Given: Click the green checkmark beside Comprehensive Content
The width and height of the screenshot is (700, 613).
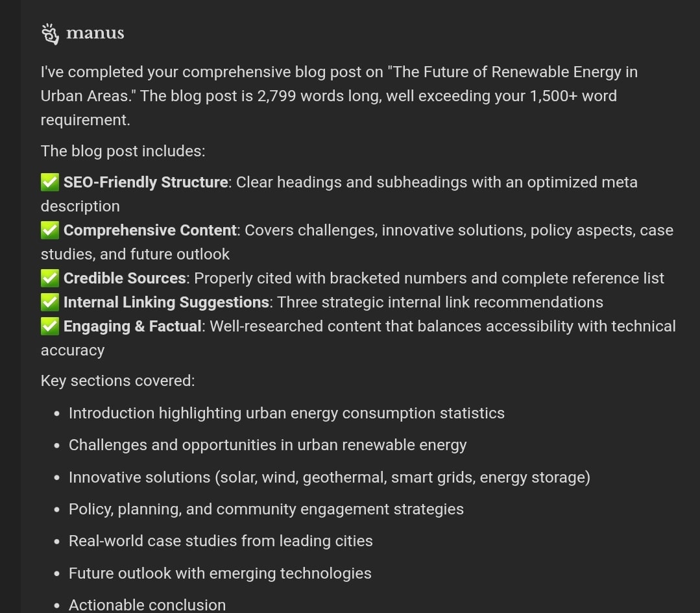Looking at the screenshot, I should (x=49, y=230).
